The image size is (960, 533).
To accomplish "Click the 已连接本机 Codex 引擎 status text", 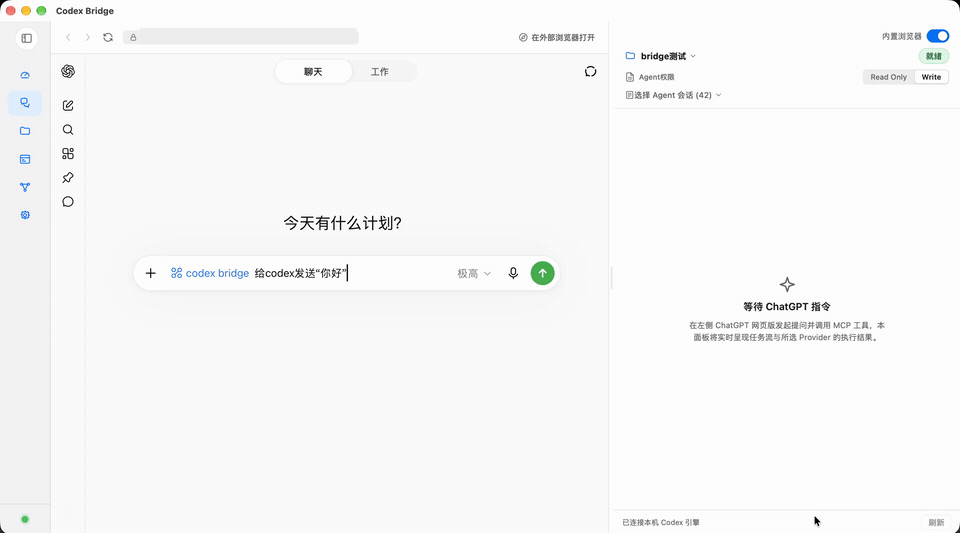I will [661, 523].
